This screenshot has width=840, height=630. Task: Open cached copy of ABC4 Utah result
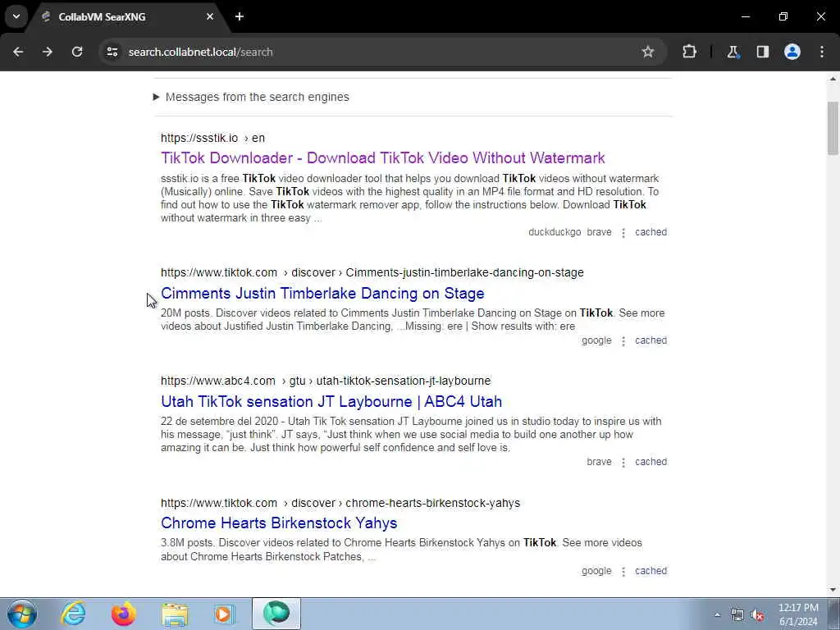tap(651, 462)
